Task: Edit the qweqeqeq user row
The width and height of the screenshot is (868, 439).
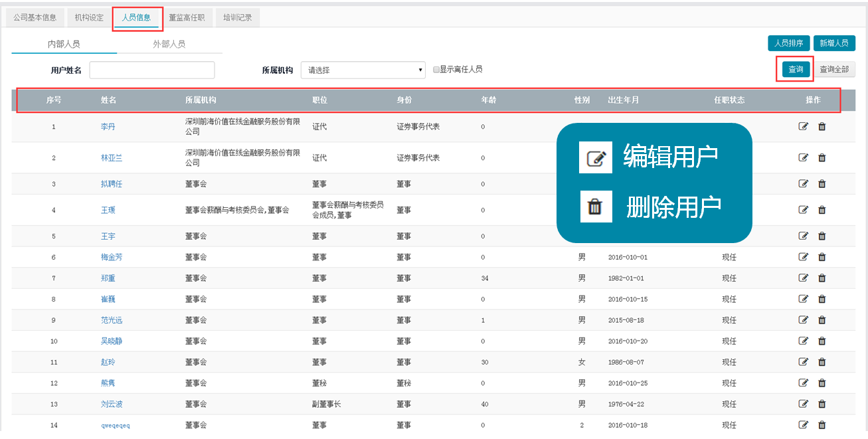Action: point(803,425)
